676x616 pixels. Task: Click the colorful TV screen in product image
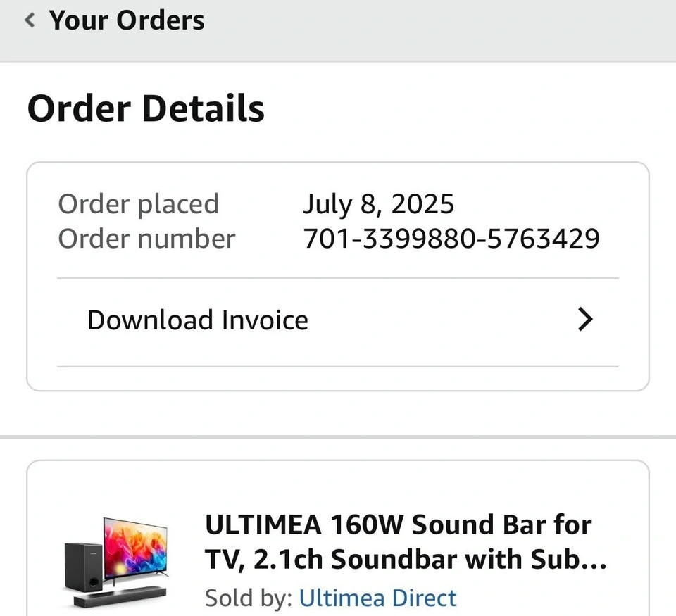pyautogui.click(x=136, y=548)
